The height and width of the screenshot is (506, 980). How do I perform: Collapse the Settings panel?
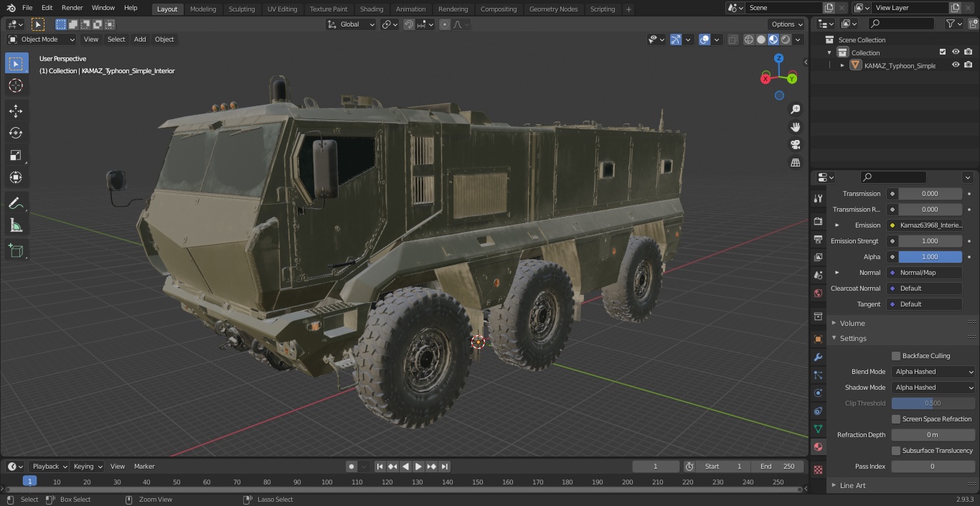(853, 338)
